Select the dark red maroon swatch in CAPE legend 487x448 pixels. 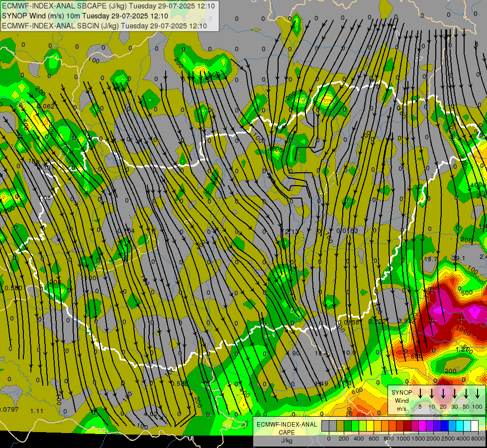click(x=407, y=426)
